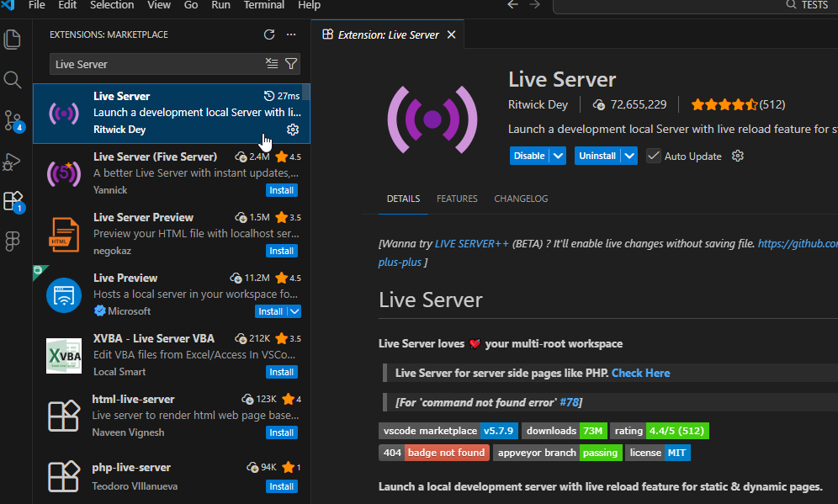Expand the Uninstall button dropdown arrow
The width and height of the screenshot is (838, 504).
point(628,156)
